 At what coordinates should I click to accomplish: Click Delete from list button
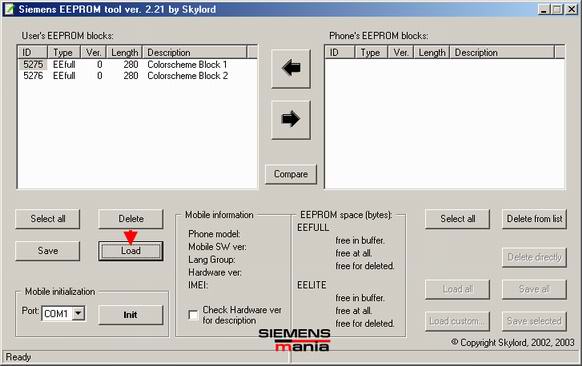coord(534,219)
